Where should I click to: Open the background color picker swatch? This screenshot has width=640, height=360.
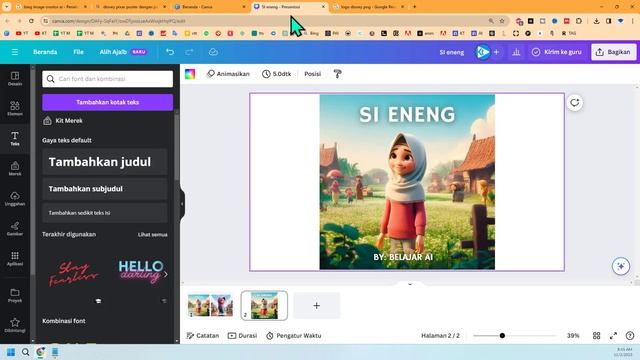point(190,74)
